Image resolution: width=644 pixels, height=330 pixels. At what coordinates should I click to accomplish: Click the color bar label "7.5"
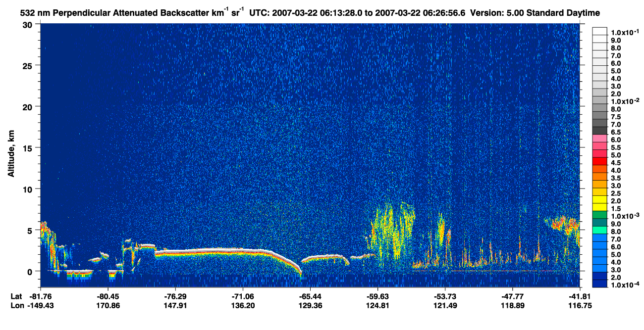pos(616,117)
